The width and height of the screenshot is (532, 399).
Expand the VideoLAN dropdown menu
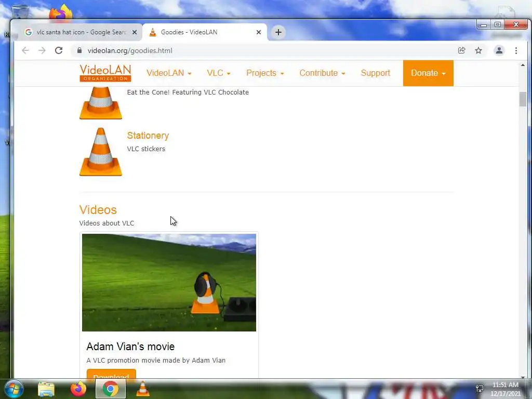click(x=169, y=73)
